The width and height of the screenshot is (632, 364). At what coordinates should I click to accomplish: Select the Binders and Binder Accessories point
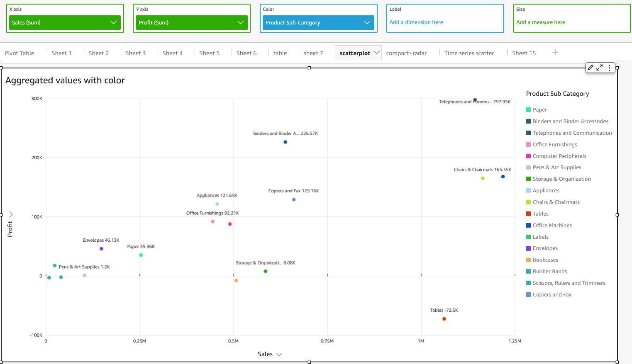(x=285, y=142)
